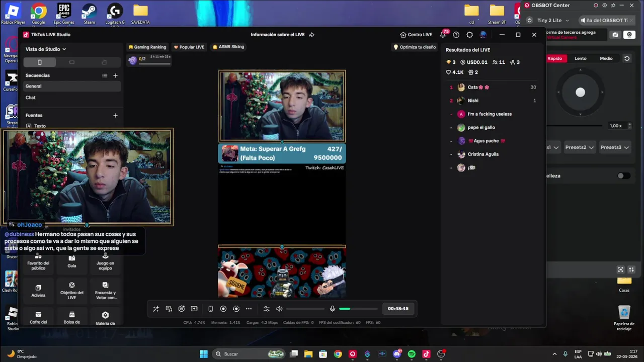Click the sparkle frame icon in bottom toolbar
Viewport: 644px width, 362px height.
pyautogui.click(x=194, y=309)
